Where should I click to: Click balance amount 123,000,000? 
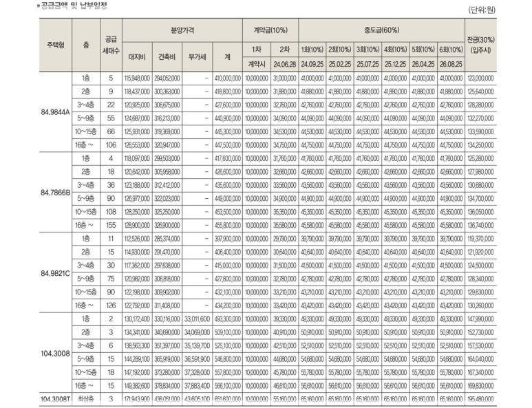pyautogui.click(x=480, y=78)
